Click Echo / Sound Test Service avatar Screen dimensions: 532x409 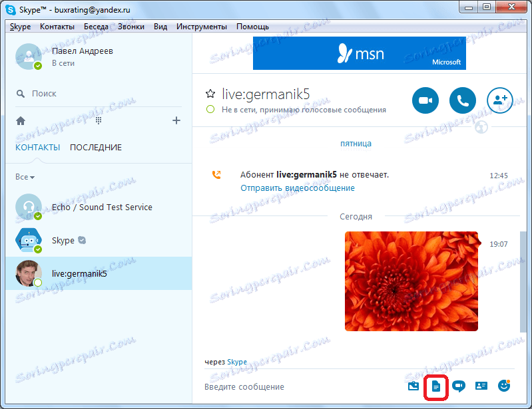coord(29,207)
